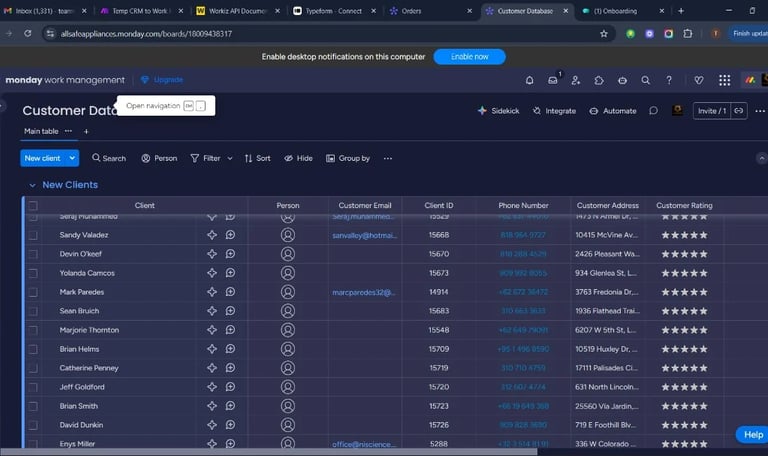Collapse the board header arrow
Screen dimensions: 768x456
coord(762,158)
